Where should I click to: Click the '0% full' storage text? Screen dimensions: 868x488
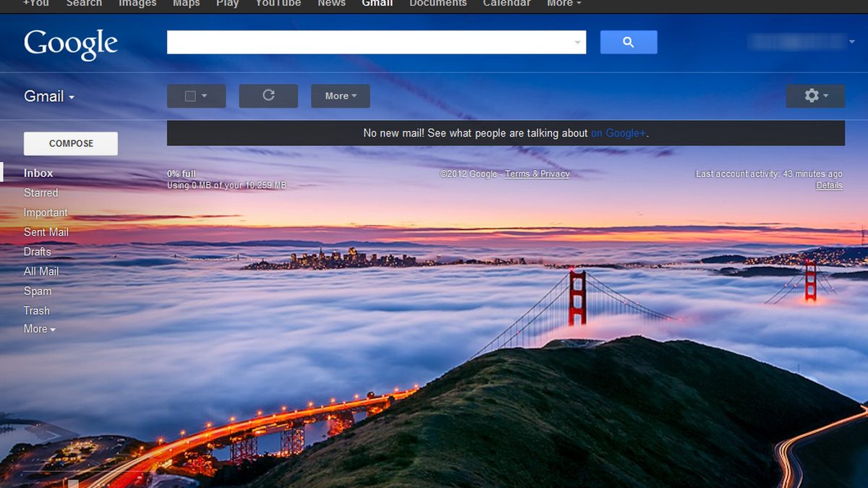tap(182, 174)
